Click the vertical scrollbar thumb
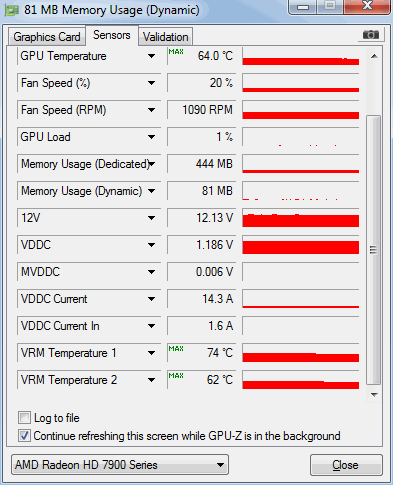Screen dimensions: 393x485 pyautogui.click(x=374, y=250)
